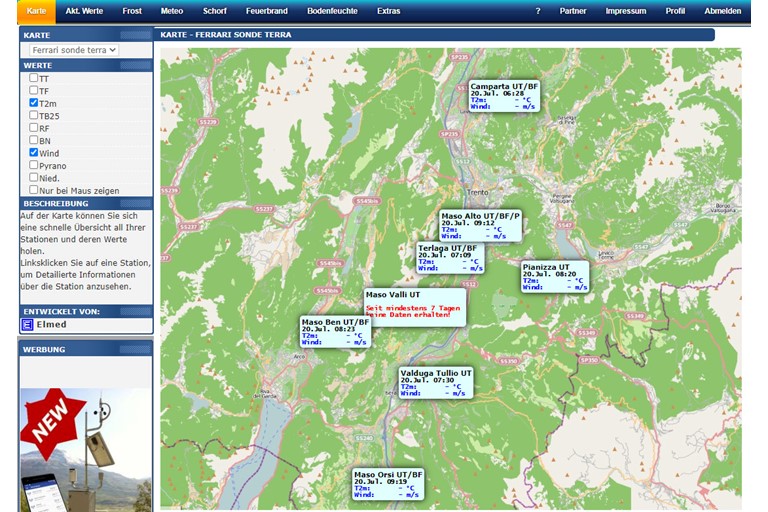Screen dimensions: 768x512
Task: Click the NEW advertisement badge
Action: point(50,420)
